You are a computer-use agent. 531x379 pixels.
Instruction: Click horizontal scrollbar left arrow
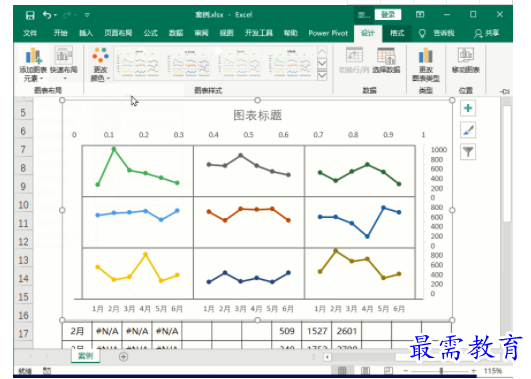(x=327, y=357)
